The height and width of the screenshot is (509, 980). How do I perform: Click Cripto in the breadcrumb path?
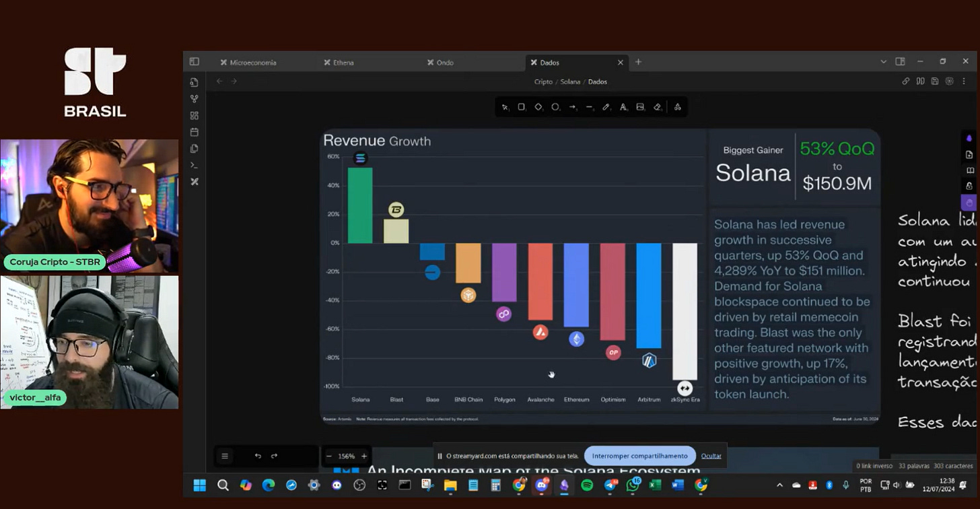(x=543, y=81)
